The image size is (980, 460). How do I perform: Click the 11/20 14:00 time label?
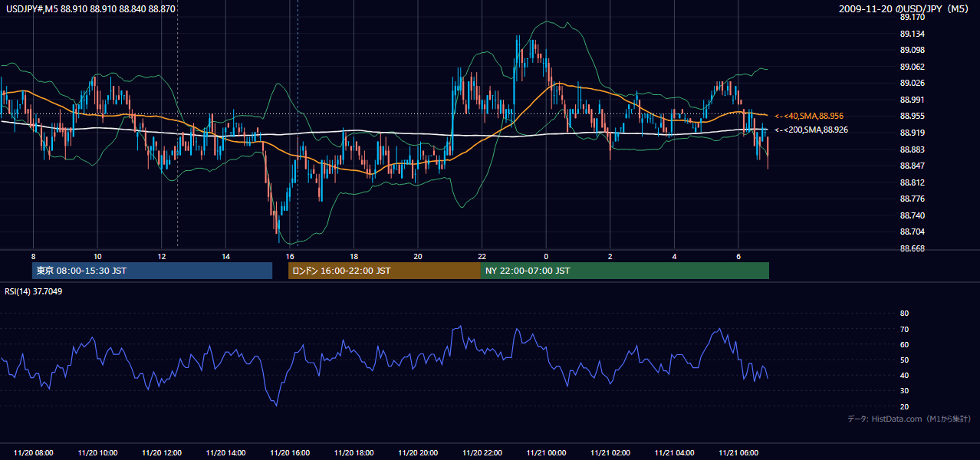[x=225, y=453]
